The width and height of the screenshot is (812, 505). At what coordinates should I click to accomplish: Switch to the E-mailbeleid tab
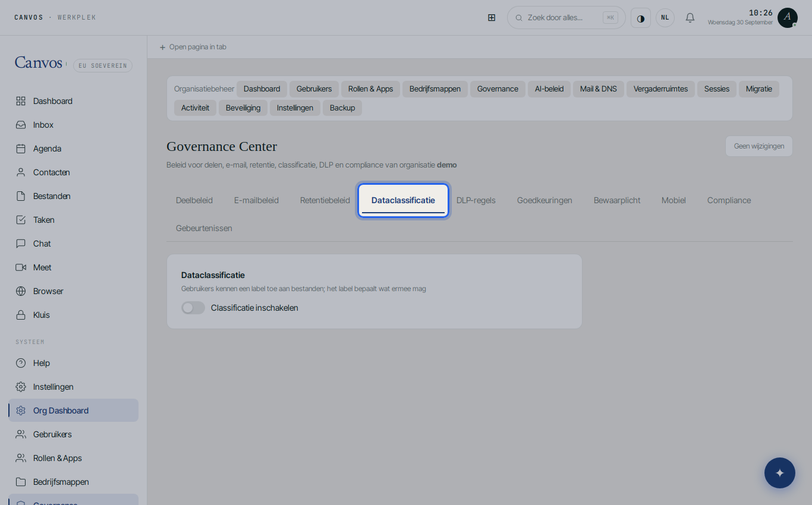(256, 200)
